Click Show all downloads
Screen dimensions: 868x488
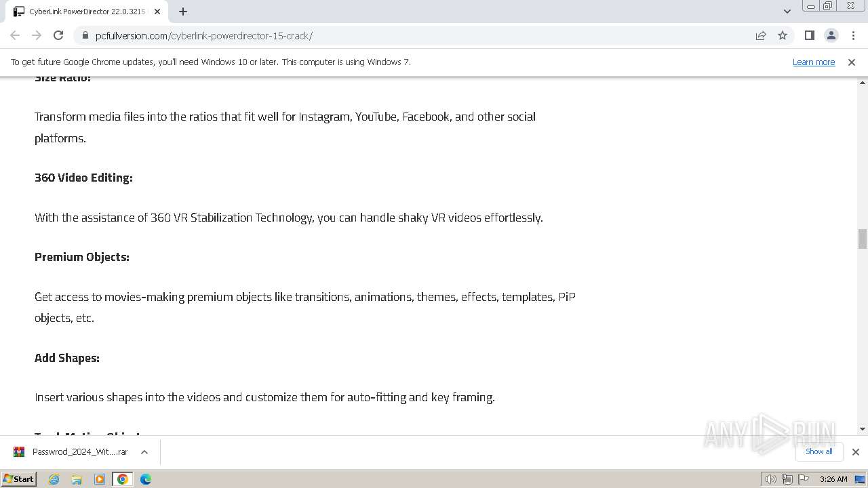pyautogui.click(x=818, y=451)
